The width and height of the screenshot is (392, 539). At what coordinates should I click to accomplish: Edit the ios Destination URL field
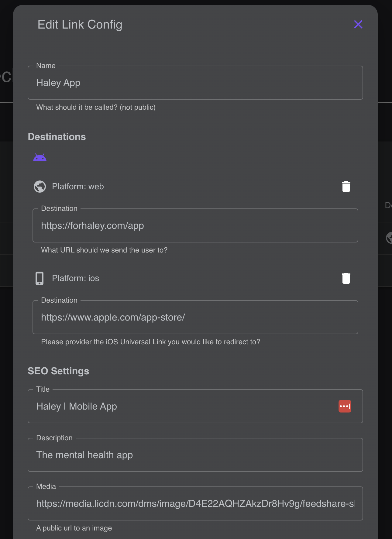tap(195, 317)
